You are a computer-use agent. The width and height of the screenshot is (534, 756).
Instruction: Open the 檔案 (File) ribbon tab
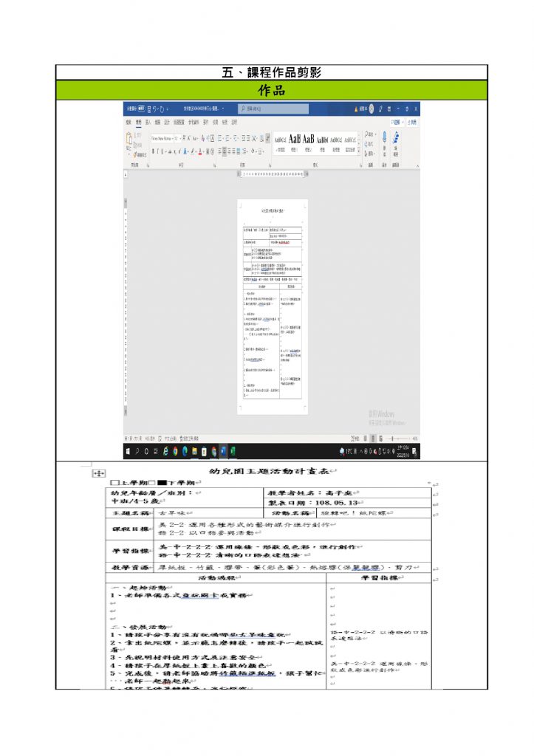tap(129, 122)
